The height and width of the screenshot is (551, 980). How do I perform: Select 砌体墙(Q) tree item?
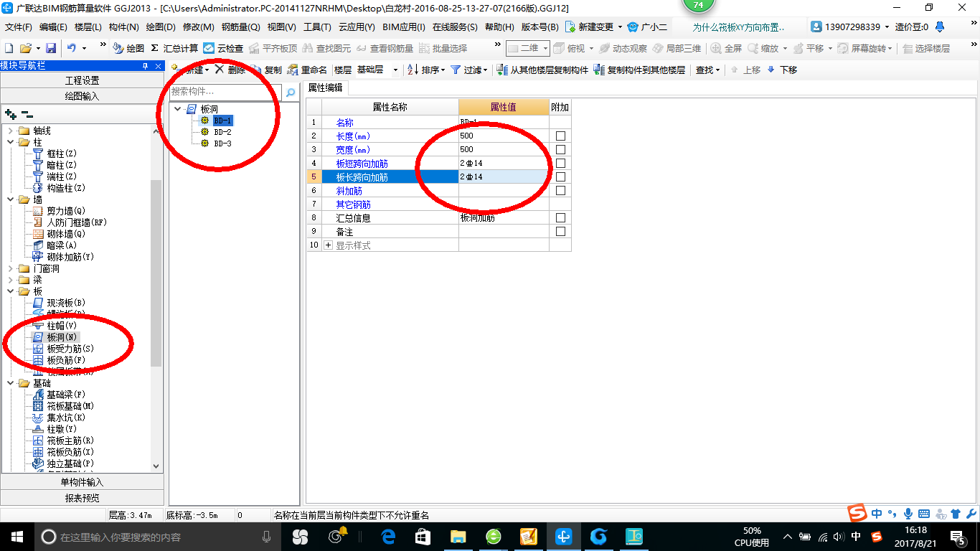coord(66,234)
